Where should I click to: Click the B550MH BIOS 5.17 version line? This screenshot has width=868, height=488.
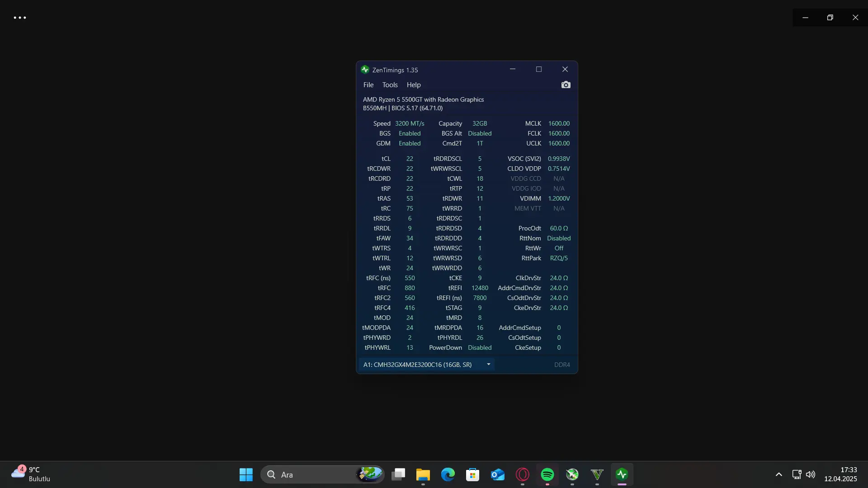tap(403, 108)
